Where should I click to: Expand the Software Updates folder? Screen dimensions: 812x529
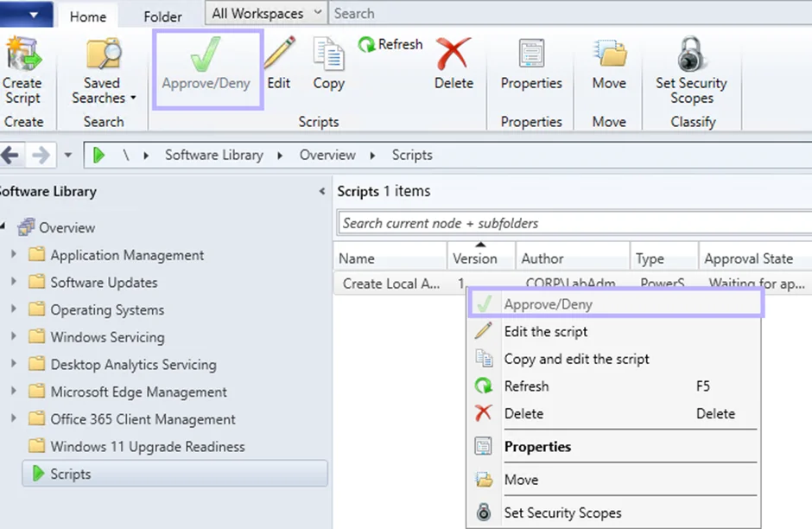tap(14, 281)
